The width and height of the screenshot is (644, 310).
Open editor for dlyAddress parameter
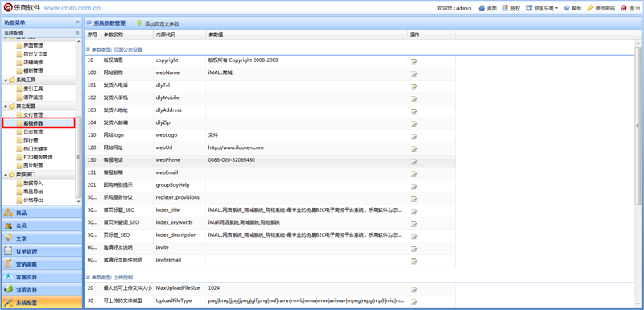pos(415,112)
